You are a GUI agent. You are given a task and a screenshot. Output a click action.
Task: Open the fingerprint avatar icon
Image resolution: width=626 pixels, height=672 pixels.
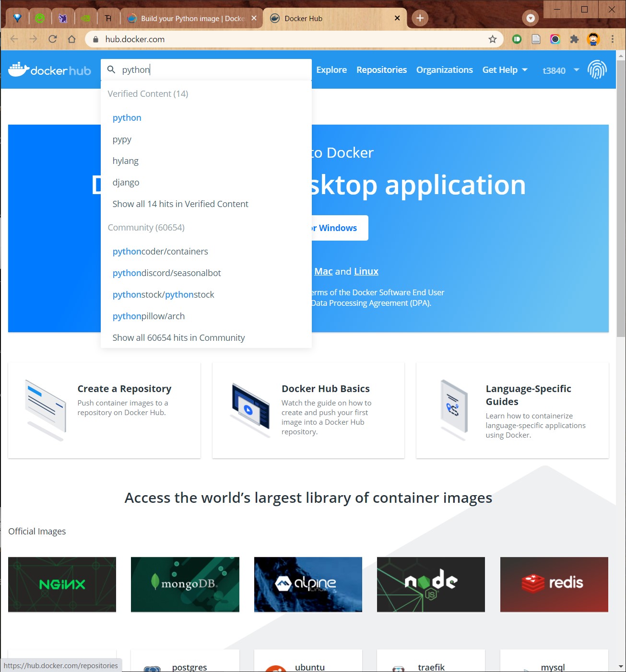tap(597, 70)
